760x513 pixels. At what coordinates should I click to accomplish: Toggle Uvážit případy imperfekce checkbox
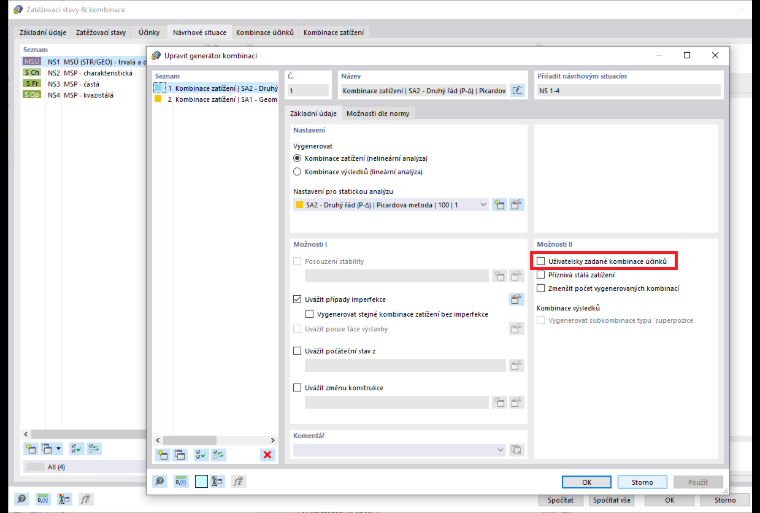click(297, 299)
